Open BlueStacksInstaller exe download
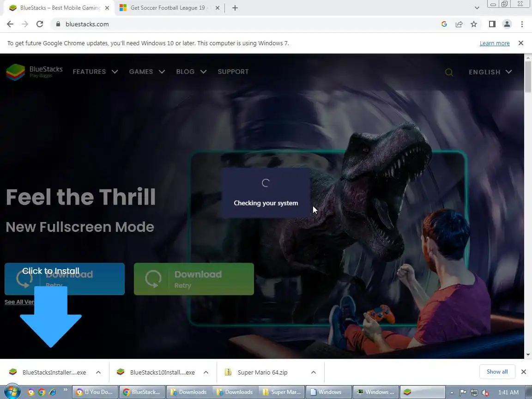Image resolution: width=532 pixels, height=399 pixels. tap(54, 372)
